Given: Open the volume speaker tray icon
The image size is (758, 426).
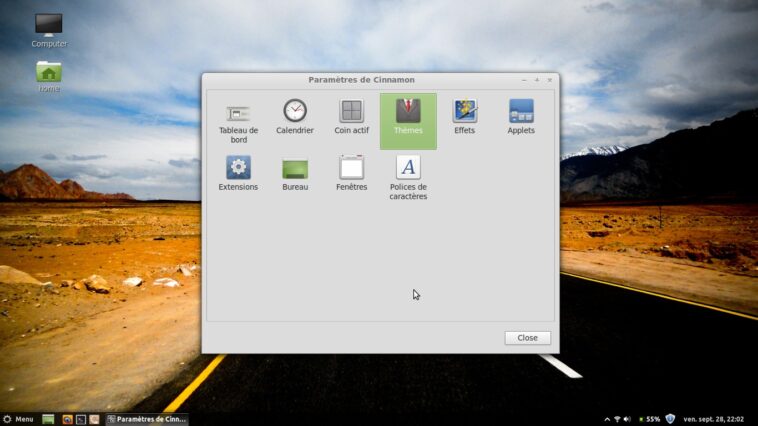Looking at the screenshot, I should [x=627, y=419].
